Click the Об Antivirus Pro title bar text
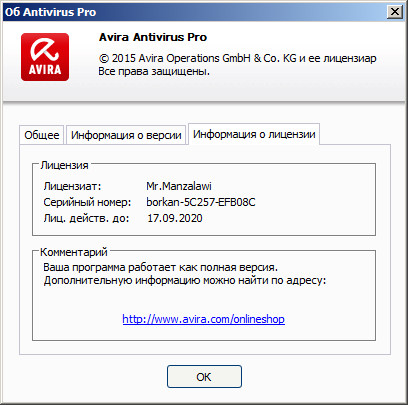 pos(50,12)
